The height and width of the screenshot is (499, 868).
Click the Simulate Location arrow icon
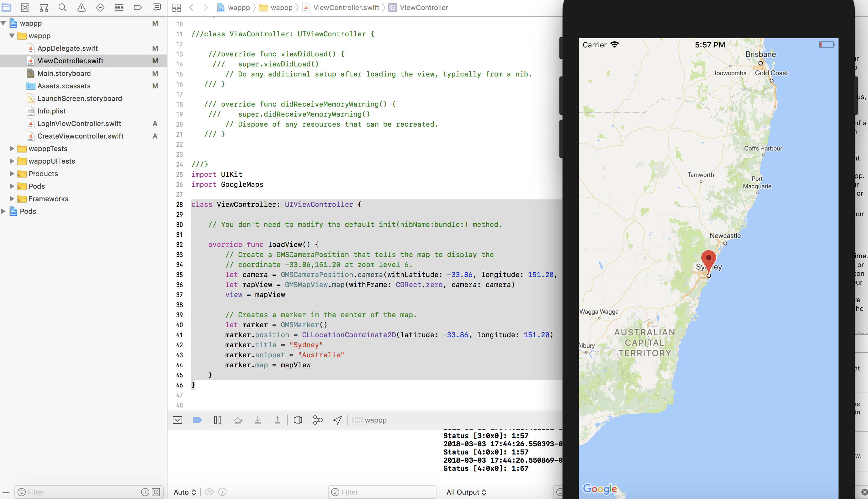click(337, 420)
